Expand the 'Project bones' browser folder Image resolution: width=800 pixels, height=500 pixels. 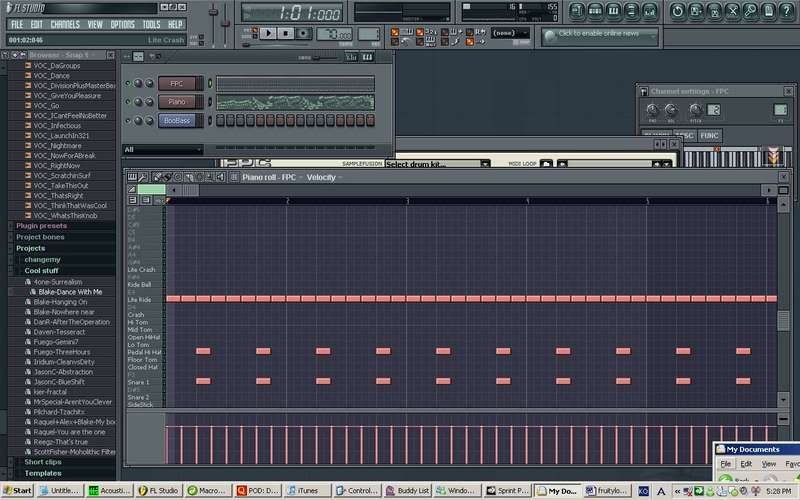pos(40,237)
